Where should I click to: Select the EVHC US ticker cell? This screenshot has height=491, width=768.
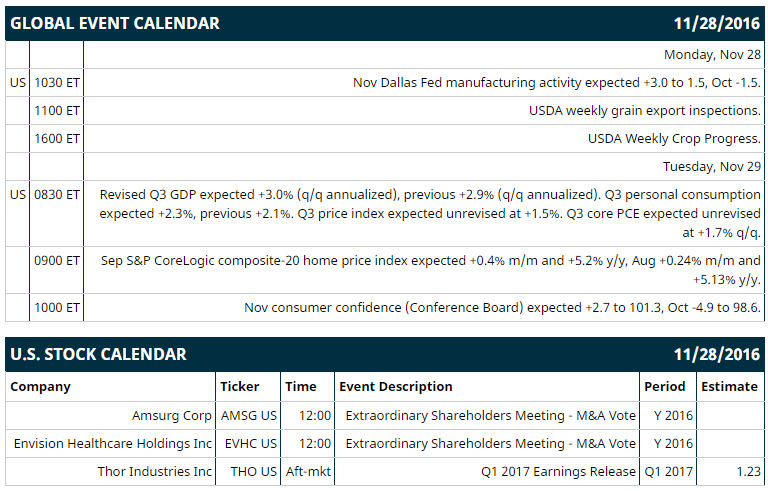pyautogui.click(x=251, y=443)
